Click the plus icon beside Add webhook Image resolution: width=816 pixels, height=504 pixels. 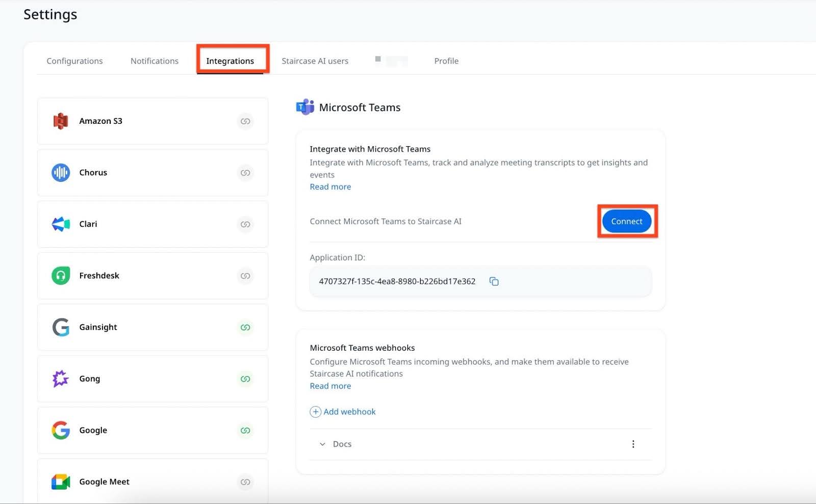[316, 411]
